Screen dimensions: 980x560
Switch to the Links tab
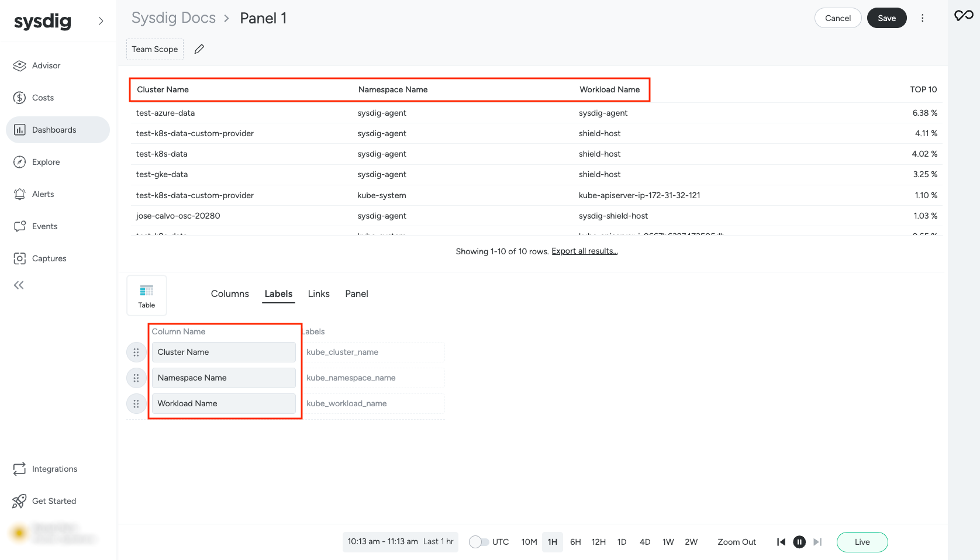click(319, 293)
